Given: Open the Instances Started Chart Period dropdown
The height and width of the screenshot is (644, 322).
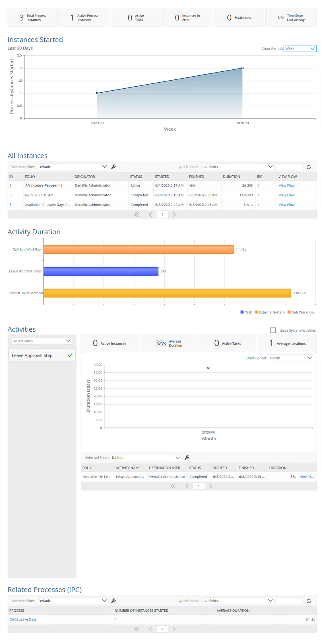Looking at the screenshot, I should pyautogui.click(x=300, y=49).
